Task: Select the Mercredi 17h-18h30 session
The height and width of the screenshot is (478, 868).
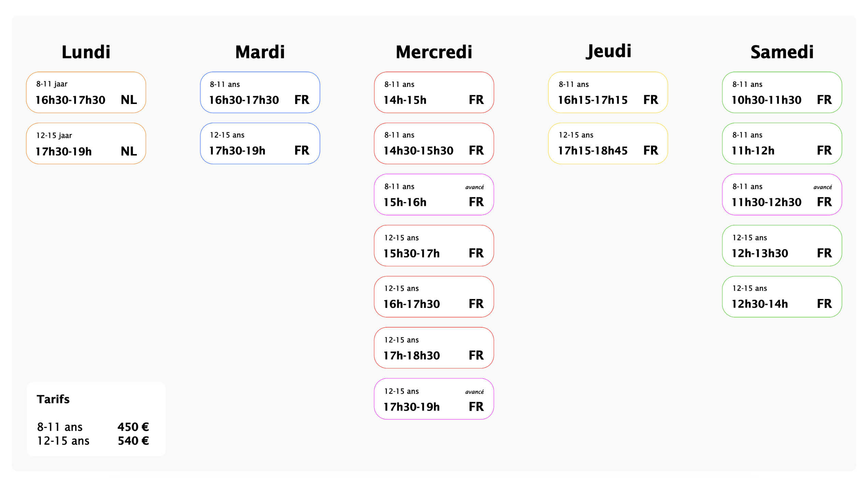Action: (x=434, y=348)
